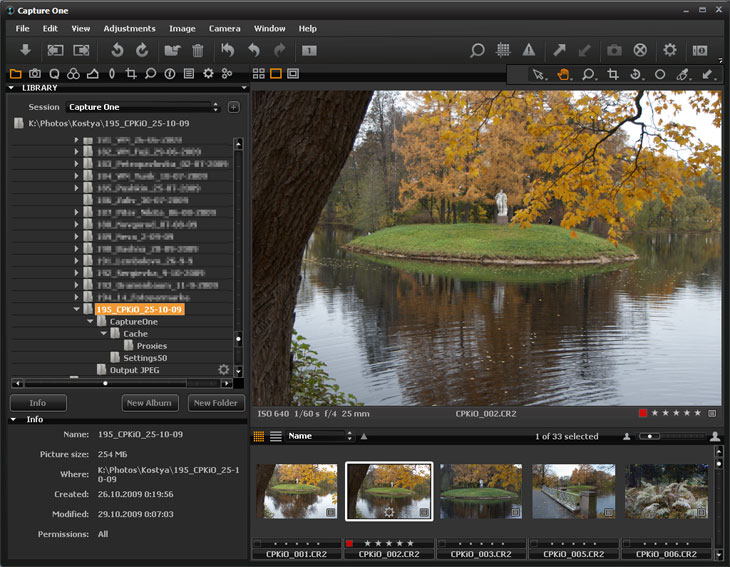Open the Camera menu
Viewport: 730px width, 567px height.
click(224, 28)
